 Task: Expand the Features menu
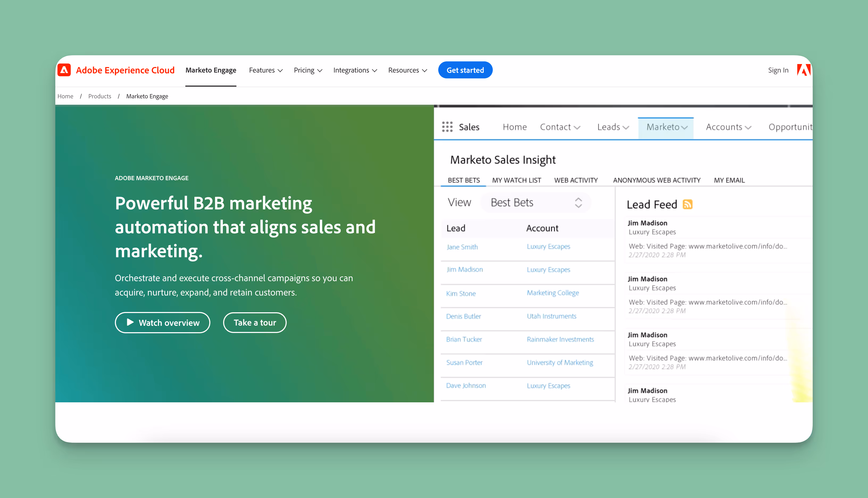[266, 70]
